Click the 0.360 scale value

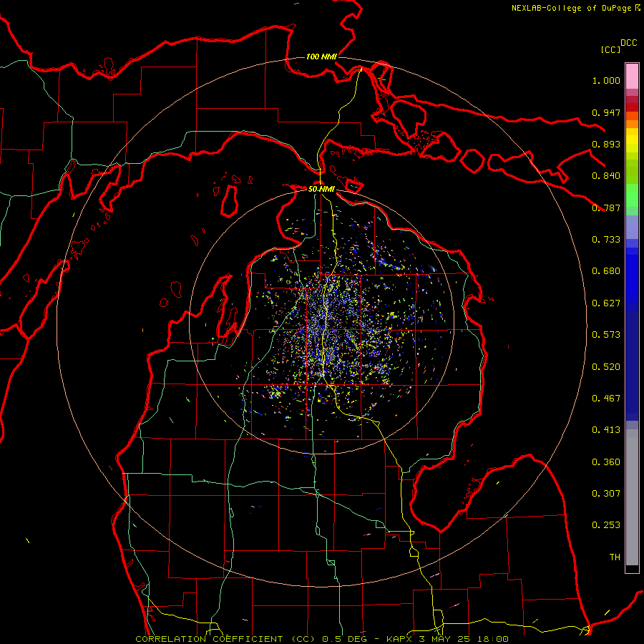(606, 462)
